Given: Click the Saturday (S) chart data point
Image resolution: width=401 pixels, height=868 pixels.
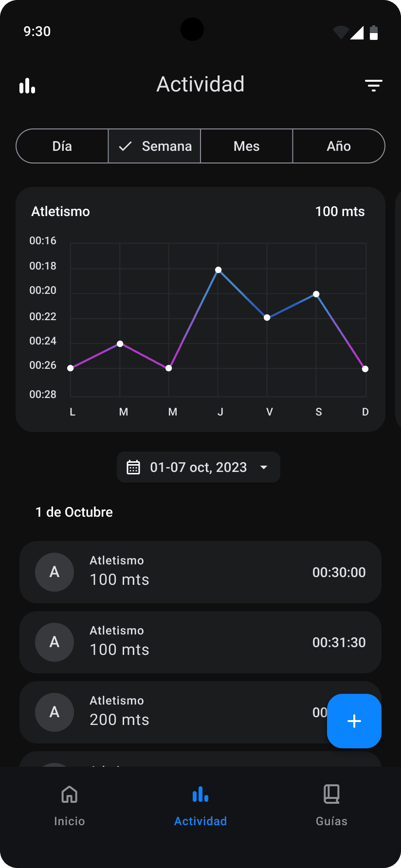Looking at the screenshot, I should tap(316, 294).
